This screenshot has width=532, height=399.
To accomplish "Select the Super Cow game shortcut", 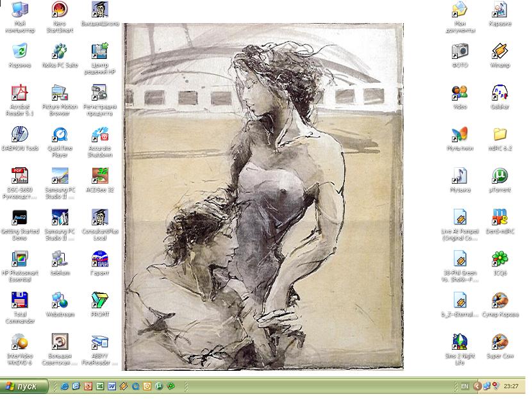I will point(500,343).
